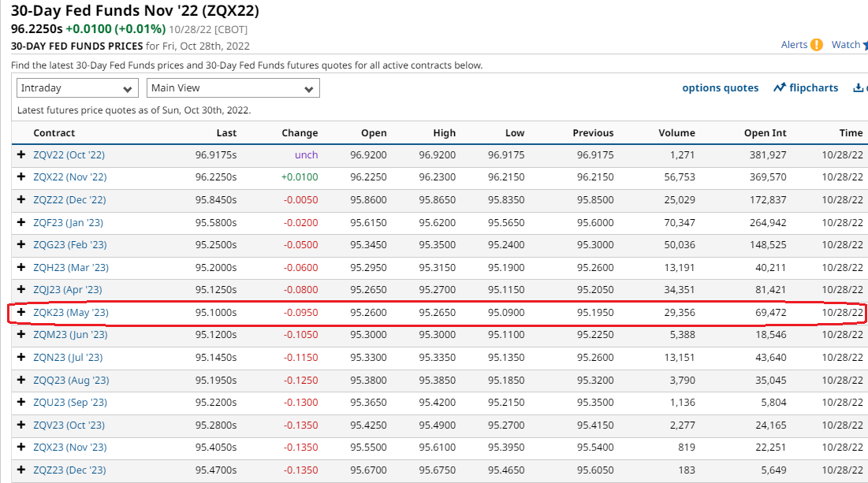Image resolution: width=868 pixels, height=483 pixels.
Task: Expand the ZQU23 (Sep '23) row plus icon
Action: 21,403
